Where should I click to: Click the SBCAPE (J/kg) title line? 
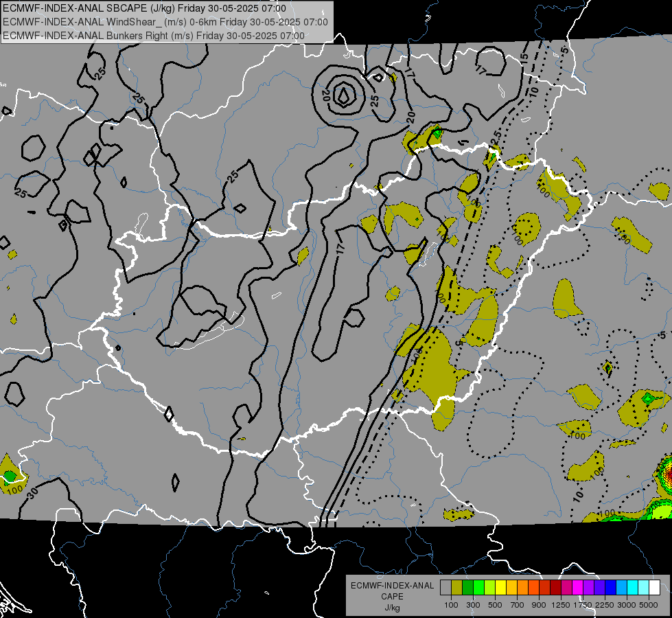(x=144, y=8)
